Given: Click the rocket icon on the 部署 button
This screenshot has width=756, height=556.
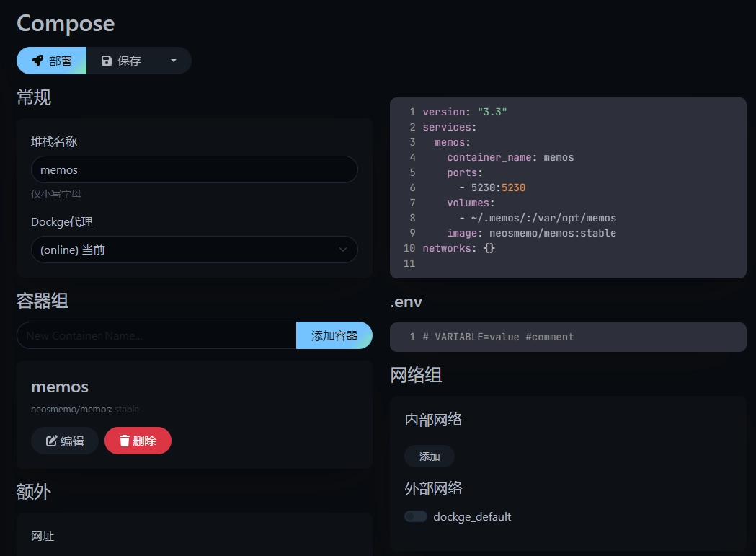Looking at the screenshot, I should 37,61.
